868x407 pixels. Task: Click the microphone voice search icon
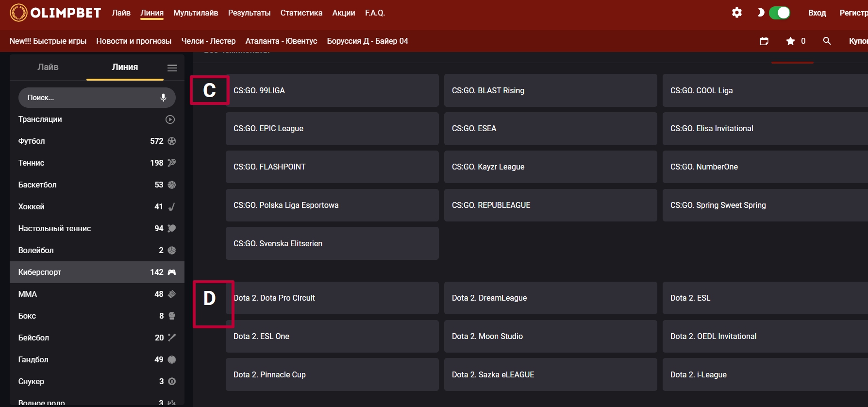(x=164, y=98)
